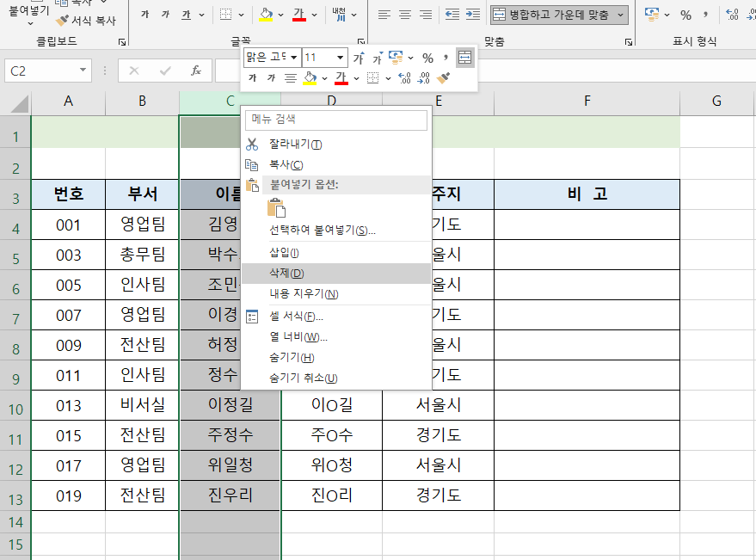Screen dimensions: 756x560
Task: Open the ribbon borders dropdown arrow
Action: pyautogui.click(x=241, y=15)
